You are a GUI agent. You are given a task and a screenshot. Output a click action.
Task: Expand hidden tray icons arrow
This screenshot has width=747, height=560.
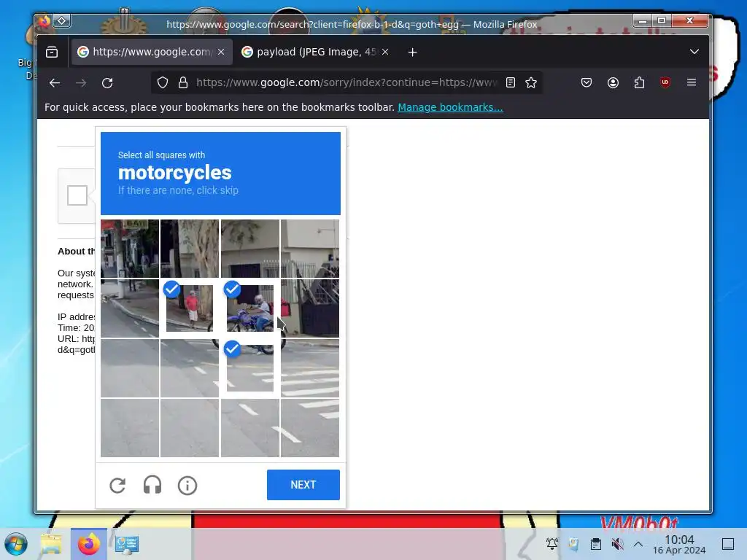[x=638, y=544]
